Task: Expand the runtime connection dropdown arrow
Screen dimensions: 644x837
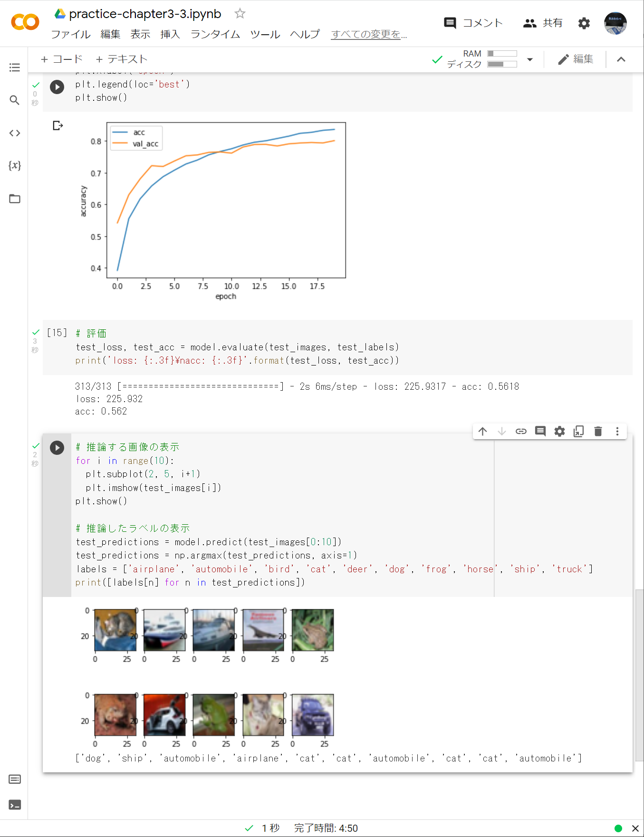Action: (x=530, y=59)
